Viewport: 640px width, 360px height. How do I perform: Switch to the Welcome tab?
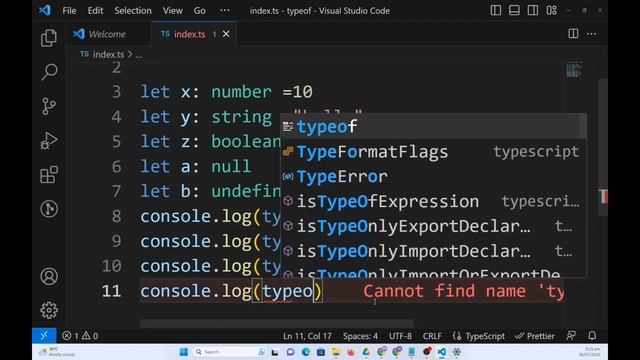point(108,34)
